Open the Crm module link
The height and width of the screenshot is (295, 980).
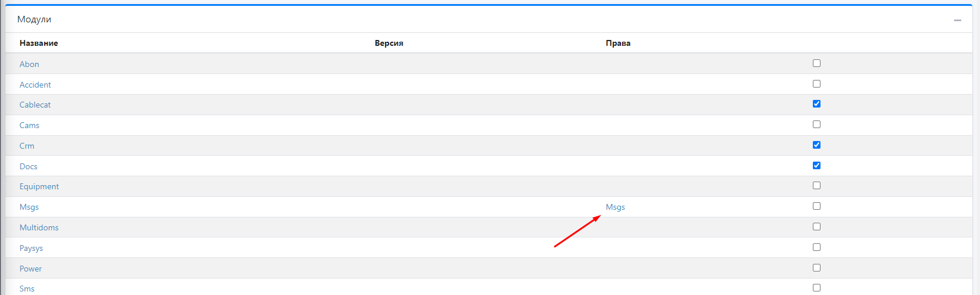pyautogui.click(x=27, y=146)
